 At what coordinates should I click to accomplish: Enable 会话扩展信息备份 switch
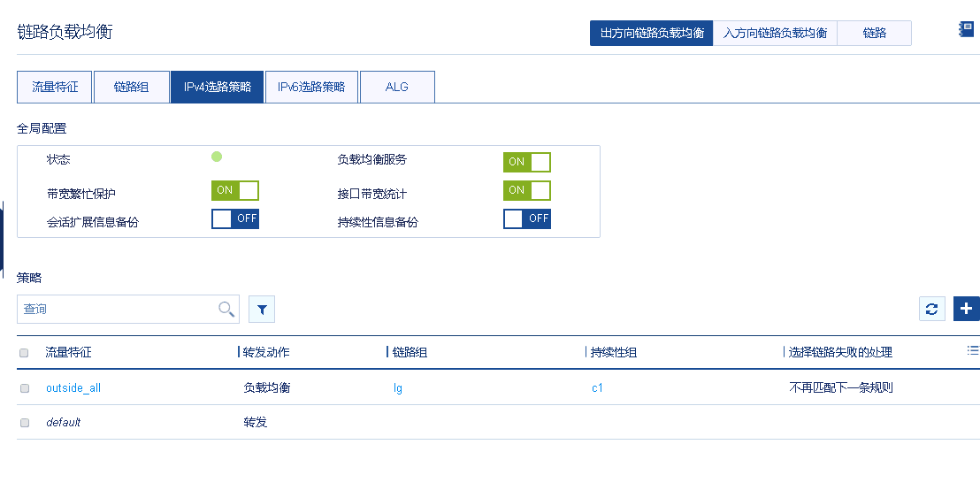234,218
